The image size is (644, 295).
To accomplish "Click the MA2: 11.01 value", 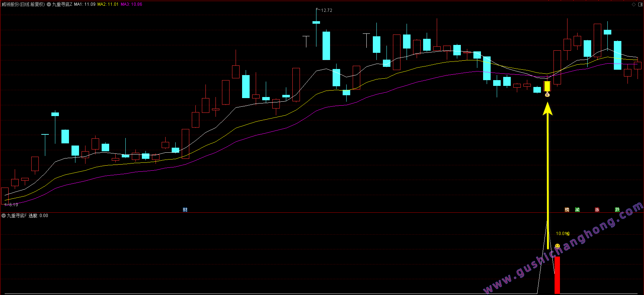I will click(108, 4).
